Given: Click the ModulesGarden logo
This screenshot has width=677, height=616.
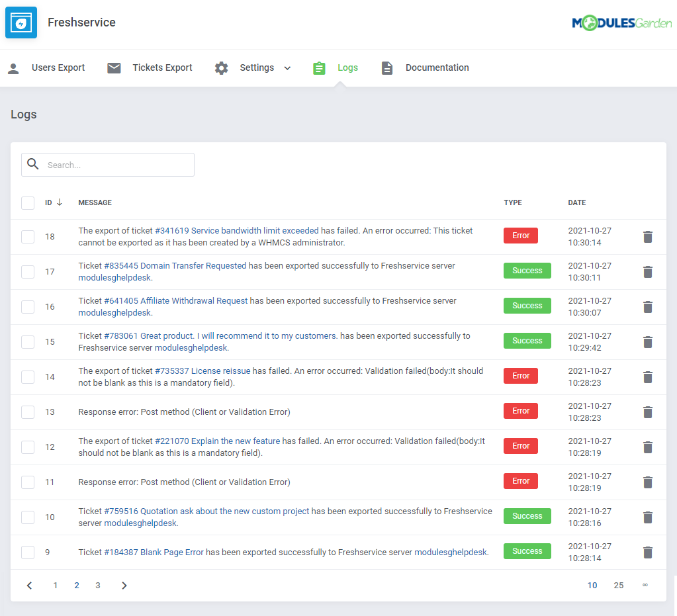Looking at the screenshot, I should (621, 23).
